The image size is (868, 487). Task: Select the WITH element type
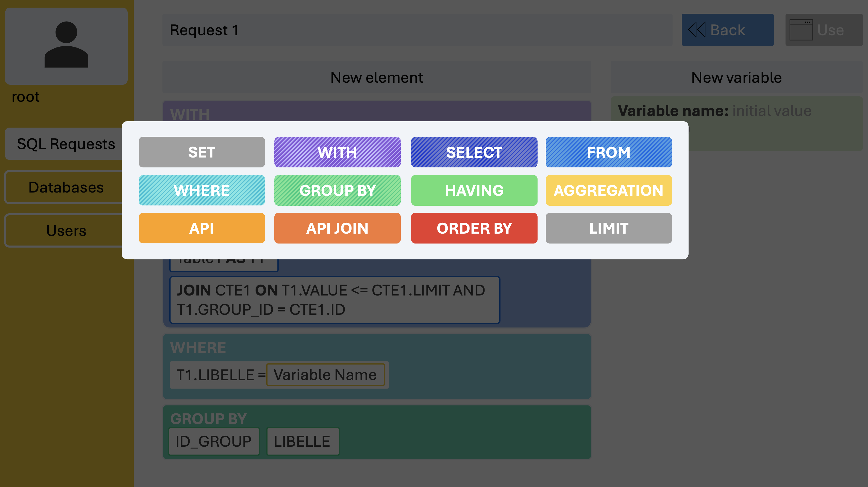[x=337, y=152]
